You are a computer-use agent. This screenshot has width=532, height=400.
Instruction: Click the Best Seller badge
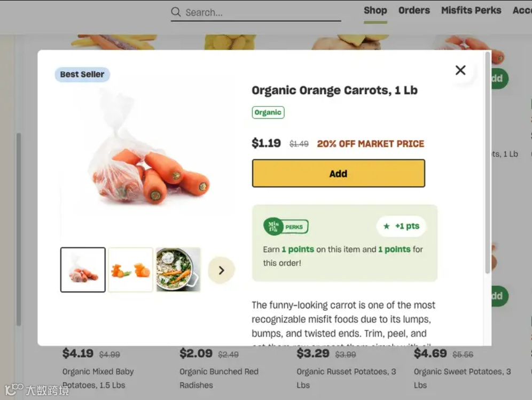[82, 74]
